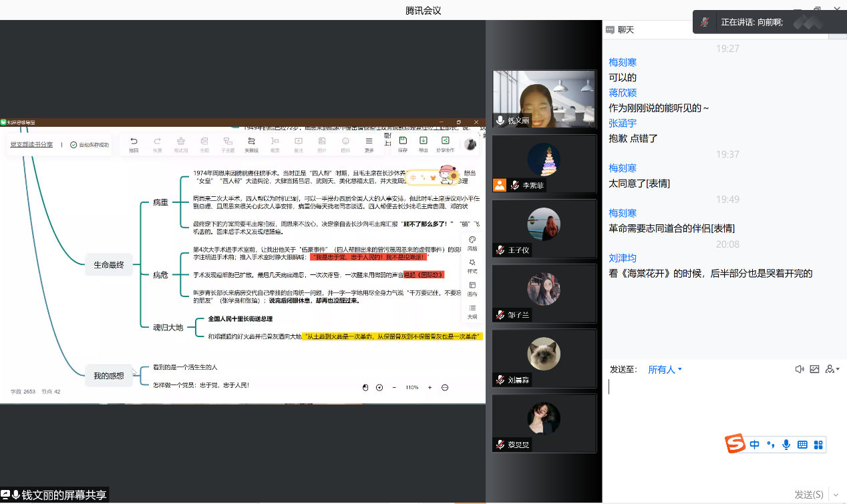Click 党支部读书分享 document title link
The height and width of the screenshot is (504, 847).
(x=31, y=144)
